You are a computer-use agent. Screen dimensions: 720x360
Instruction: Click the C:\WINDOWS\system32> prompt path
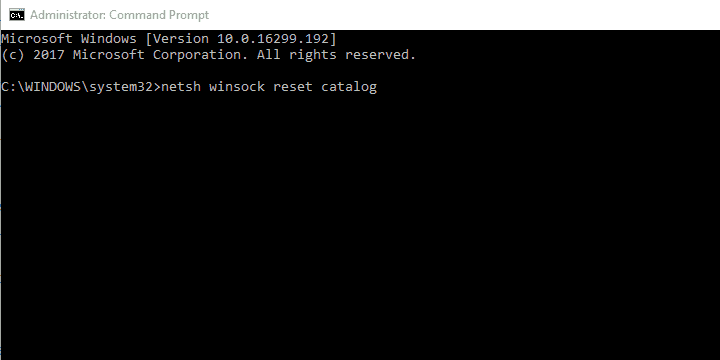tap(81, 87)
